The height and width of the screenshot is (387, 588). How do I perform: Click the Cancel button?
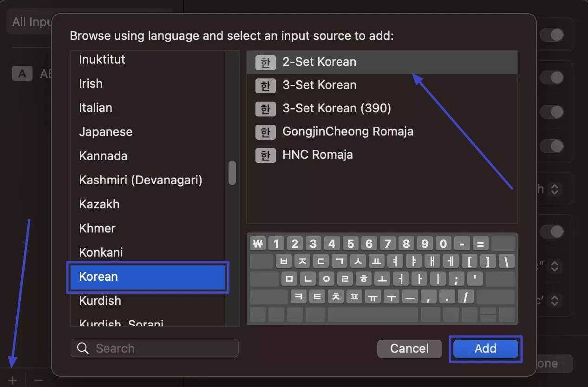click(409, 348)
